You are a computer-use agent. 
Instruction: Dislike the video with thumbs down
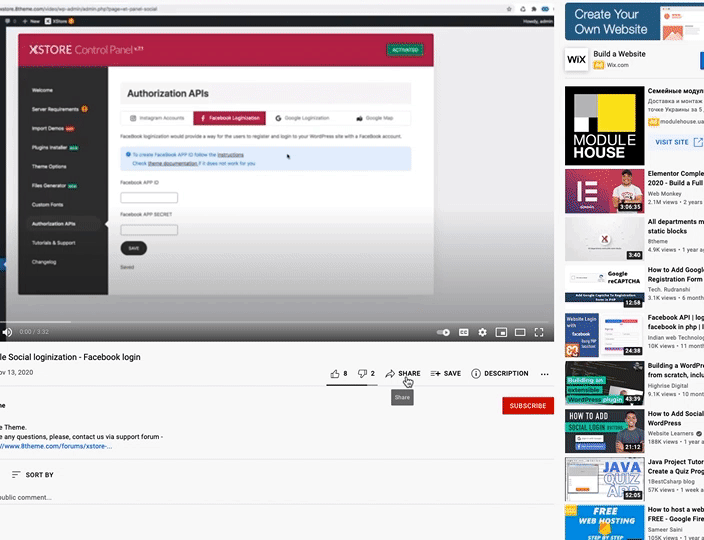click(366, 373)
